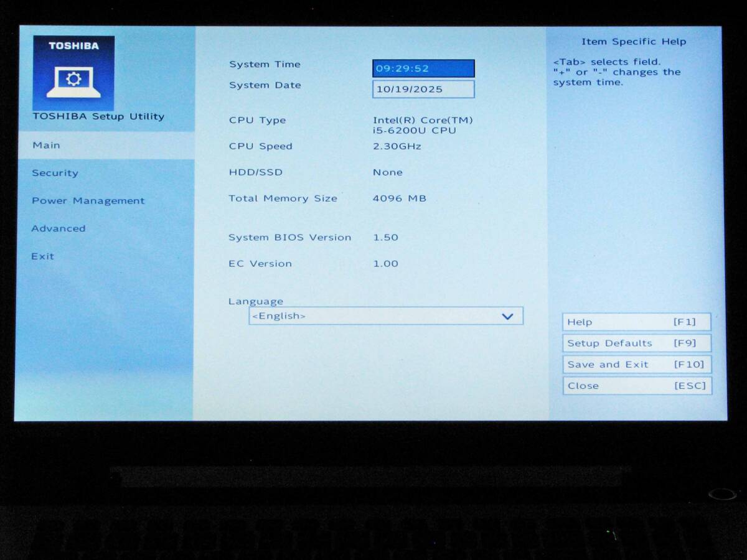Click the EC Version label
The image size is (747, 560).
click(x=260, y=264)
